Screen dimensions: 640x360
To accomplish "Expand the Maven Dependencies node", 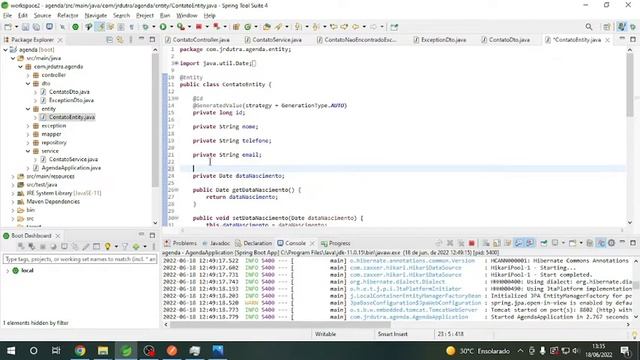I will [13, 202].
